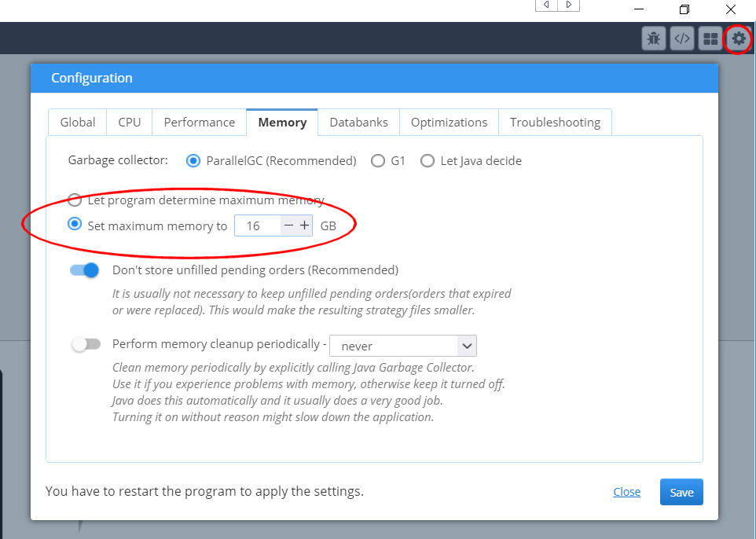The width and height of the screenshot is (756, 539).
Task: Open the code editor icon
Action: tap(682, 38)
